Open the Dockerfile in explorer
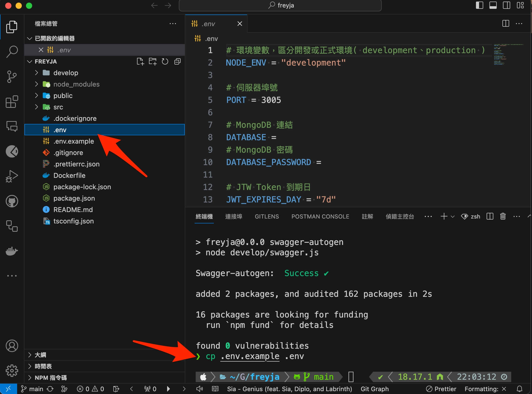Viewport: 532px width, 394px height. coord(105,175)
